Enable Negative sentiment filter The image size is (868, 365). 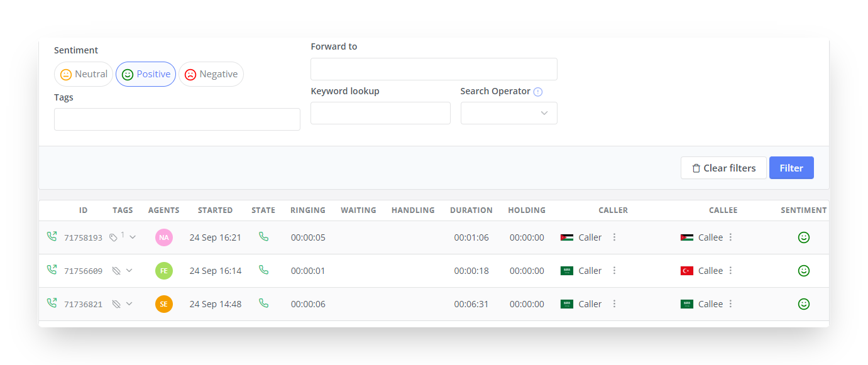coord(211,74)
